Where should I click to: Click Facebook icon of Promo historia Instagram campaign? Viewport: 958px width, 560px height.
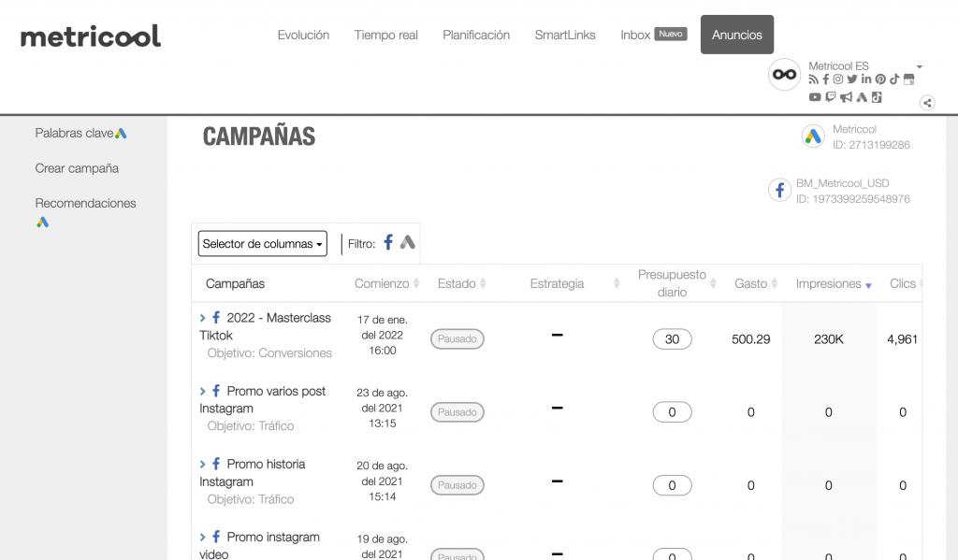coord(216,464)
